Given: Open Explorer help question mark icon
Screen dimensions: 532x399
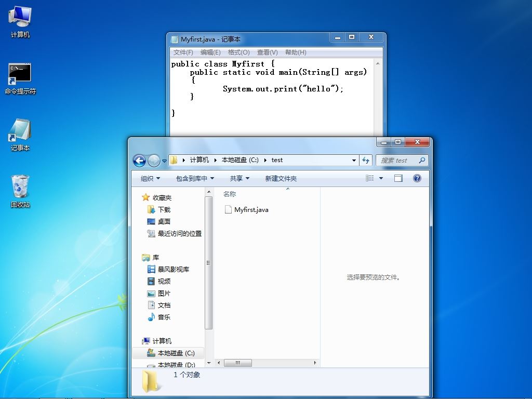Looking at the screenshot, I should (417, 178).
